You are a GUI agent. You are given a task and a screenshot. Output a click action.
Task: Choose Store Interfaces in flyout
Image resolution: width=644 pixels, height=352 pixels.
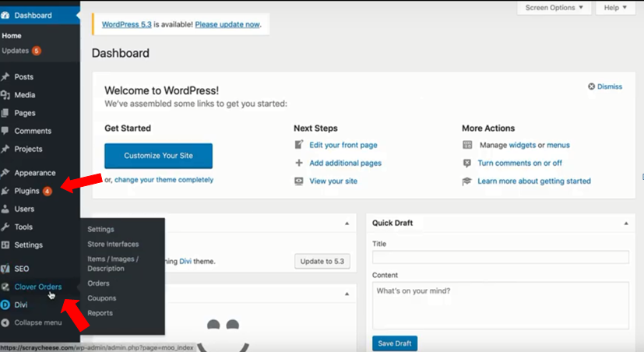point(113,244)
